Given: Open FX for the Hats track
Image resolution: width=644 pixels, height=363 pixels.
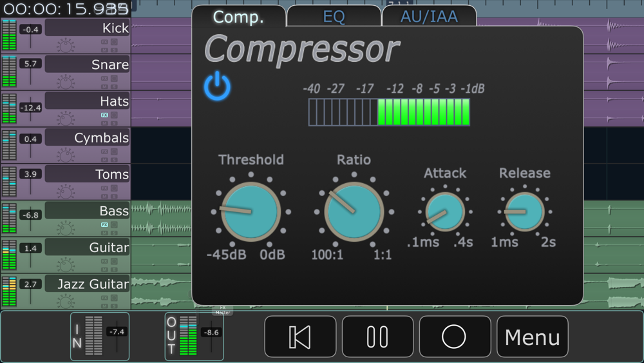Looking at the screenshot, I should pyautogui.click(x=104, y=115).
